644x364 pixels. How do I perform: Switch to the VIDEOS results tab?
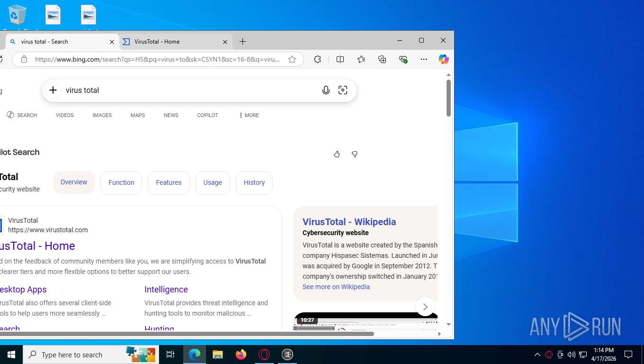pos(65,115)
